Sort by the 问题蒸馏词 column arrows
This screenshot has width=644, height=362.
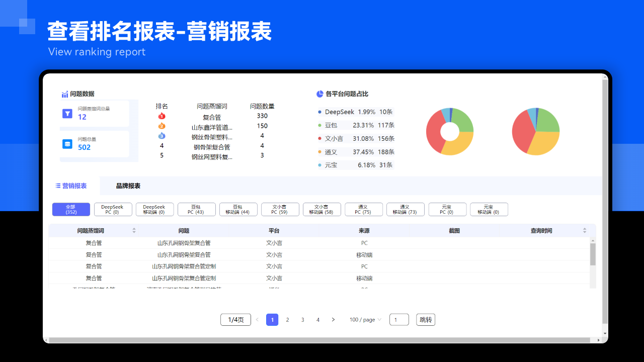coord(134,231)
